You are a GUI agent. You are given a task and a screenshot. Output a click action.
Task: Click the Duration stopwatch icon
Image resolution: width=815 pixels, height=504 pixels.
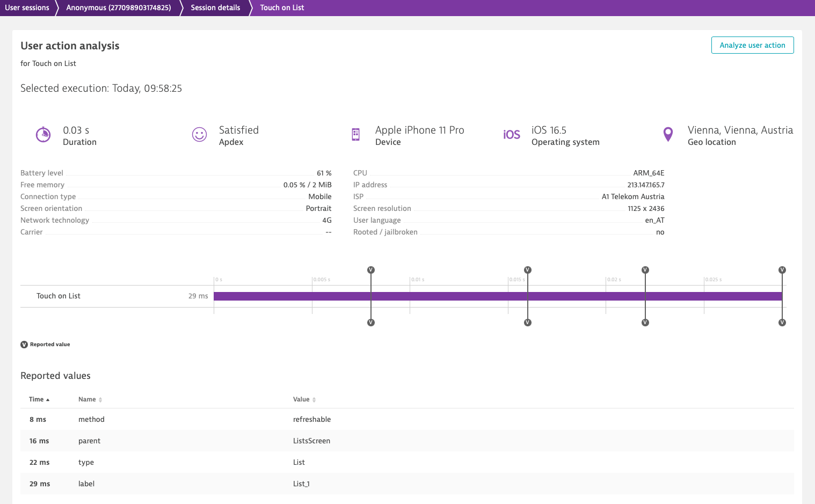[43, 134]
